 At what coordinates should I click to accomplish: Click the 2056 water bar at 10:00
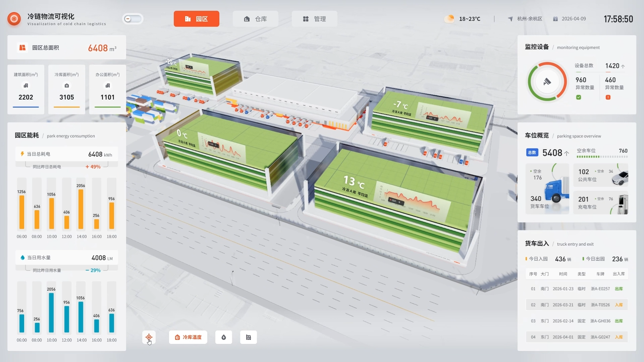(x=51, y=313)
